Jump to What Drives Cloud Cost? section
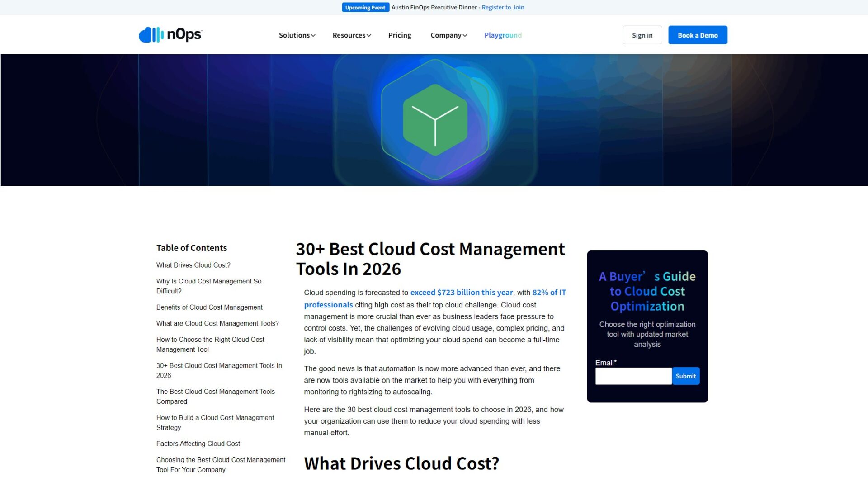 (x=193, y=265)
